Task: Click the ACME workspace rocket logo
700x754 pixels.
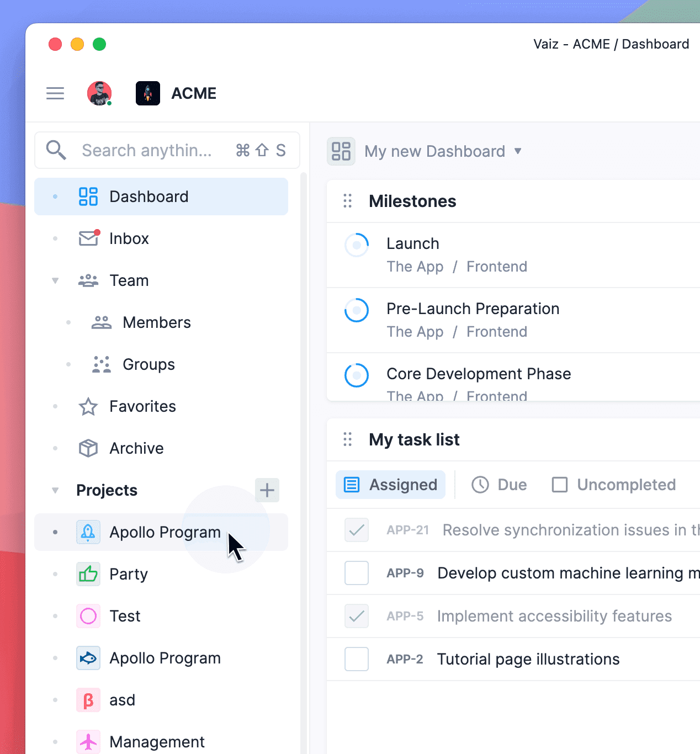Action: [x=148, y=93]
